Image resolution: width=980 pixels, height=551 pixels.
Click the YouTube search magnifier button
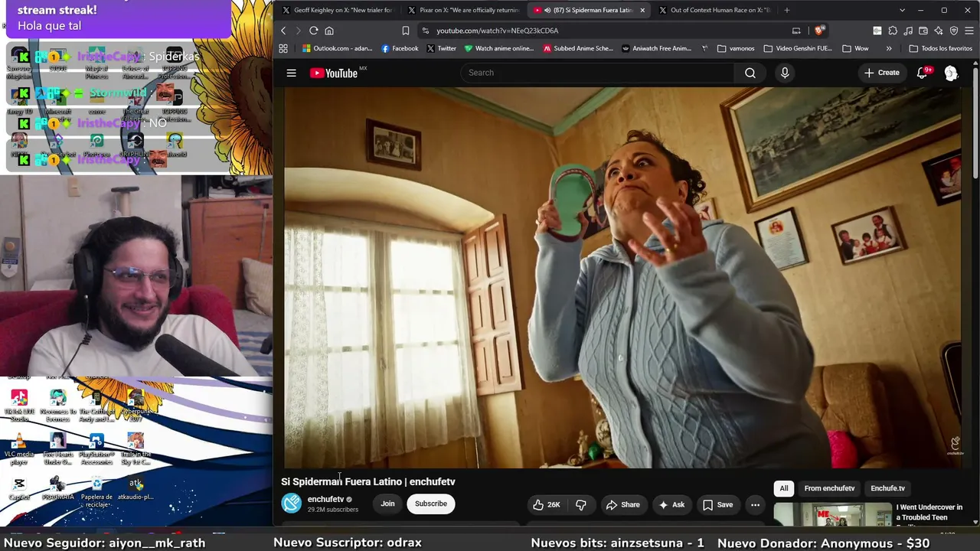tap(750, 73)
